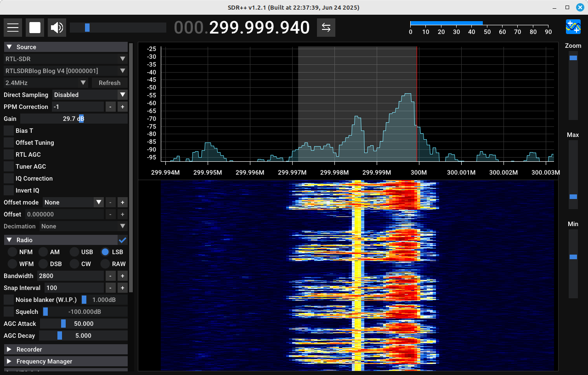Viewport: 588px width, 375px height.
Task: Adjust the Max level slider
Action: [573, 175]
